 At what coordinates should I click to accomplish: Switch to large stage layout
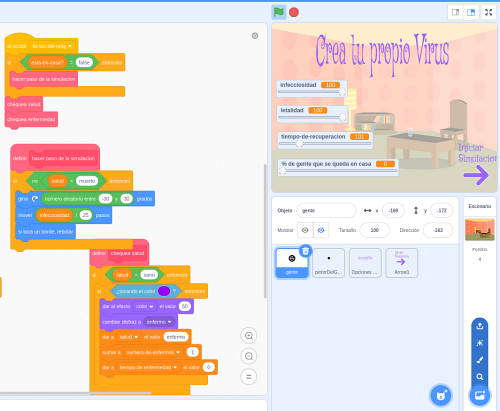[x=471, y=12]
